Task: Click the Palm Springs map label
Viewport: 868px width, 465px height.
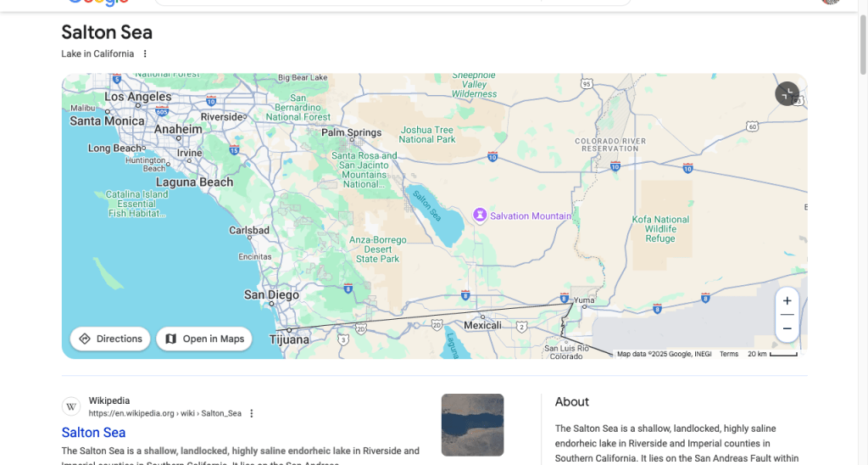Action: click(351, 132)
